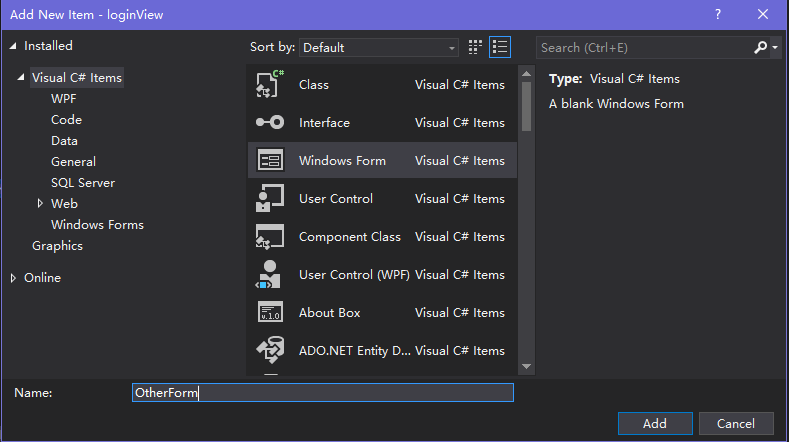
Task: Select the Online category label
Action: coord(42,277)
